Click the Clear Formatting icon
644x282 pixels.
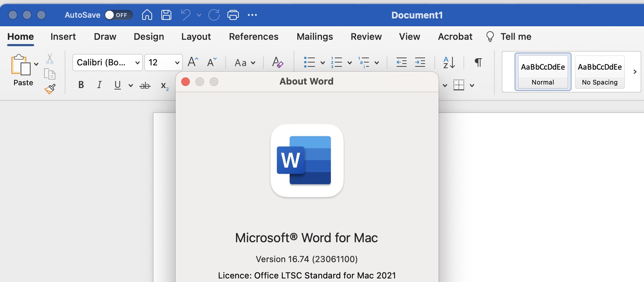tap(277, 63)
